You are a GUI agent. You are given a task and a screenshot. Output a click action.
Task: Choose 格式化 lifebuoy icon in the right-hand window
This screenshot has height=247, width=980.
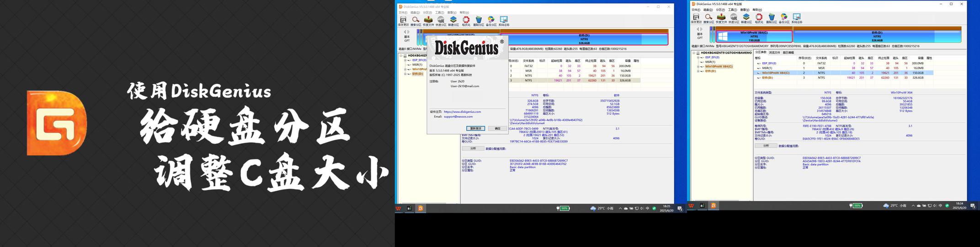pos(759,18)
